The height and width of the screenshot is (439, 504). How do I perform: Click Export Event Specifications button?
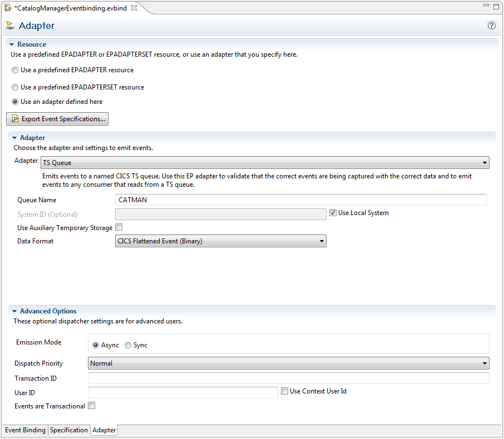[x=57, y=119]
